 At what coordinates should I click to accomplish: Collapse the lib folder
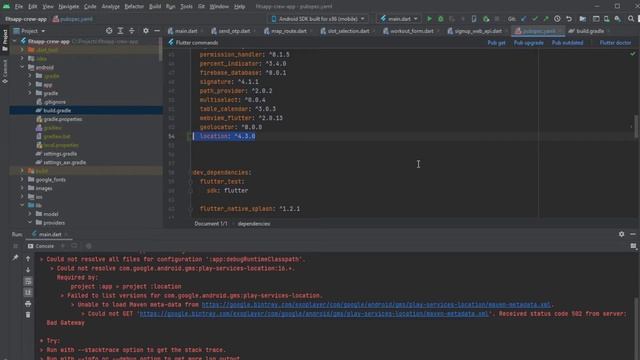22,205
